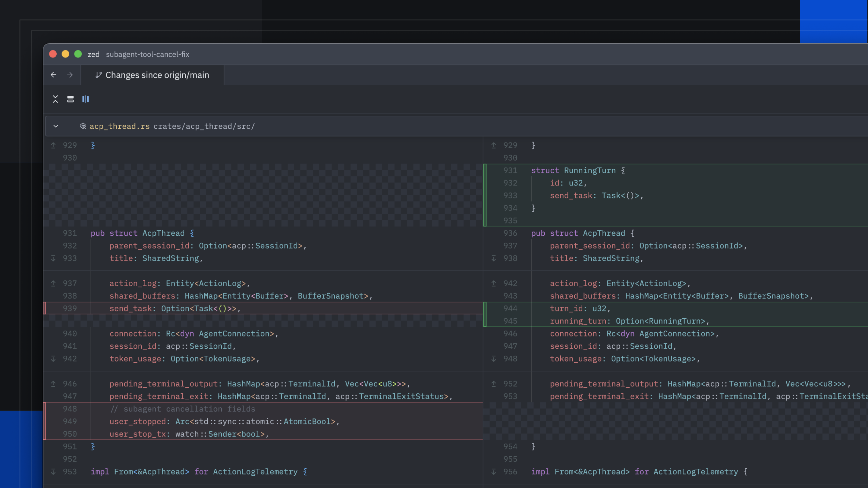Expand context below left line 942
The height and width of the screenshot is (488, 868).
tap(53, 359)
